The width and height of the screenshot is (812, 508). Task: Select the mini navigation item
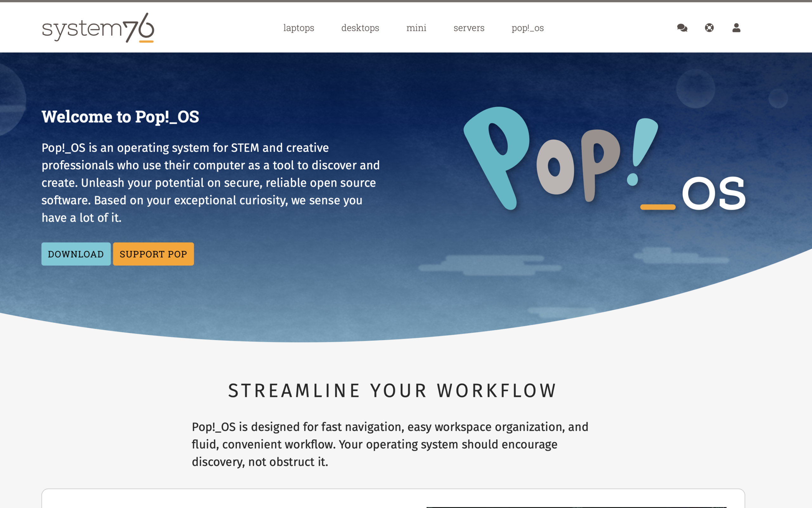416,28
